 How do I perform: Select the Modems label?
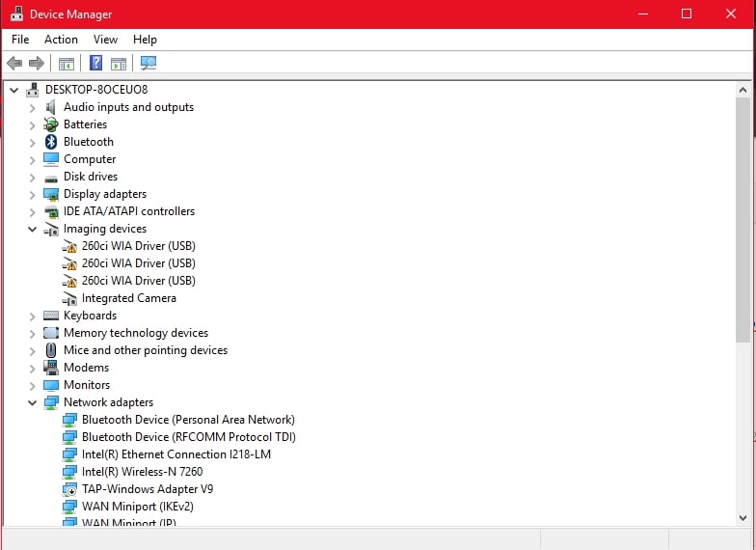(86, 368)
